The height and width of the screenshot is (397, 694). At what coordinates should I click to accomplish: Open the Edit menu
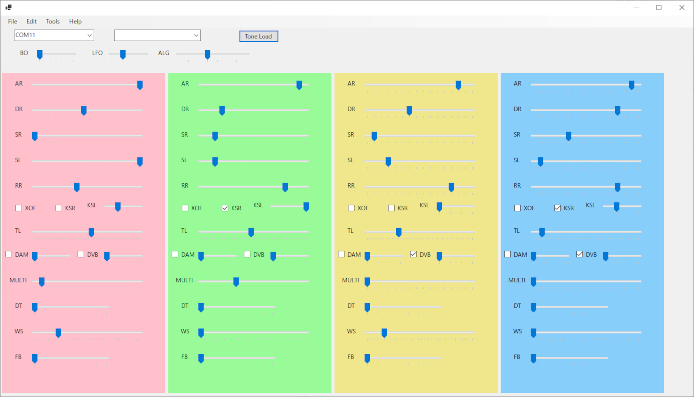click(31, 21)
